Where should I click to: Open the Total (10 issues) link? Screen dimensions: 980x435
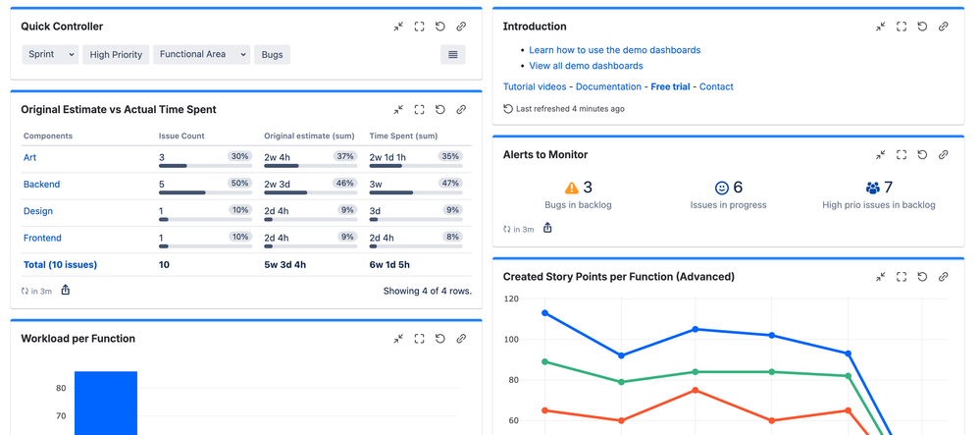coord(60,265)
